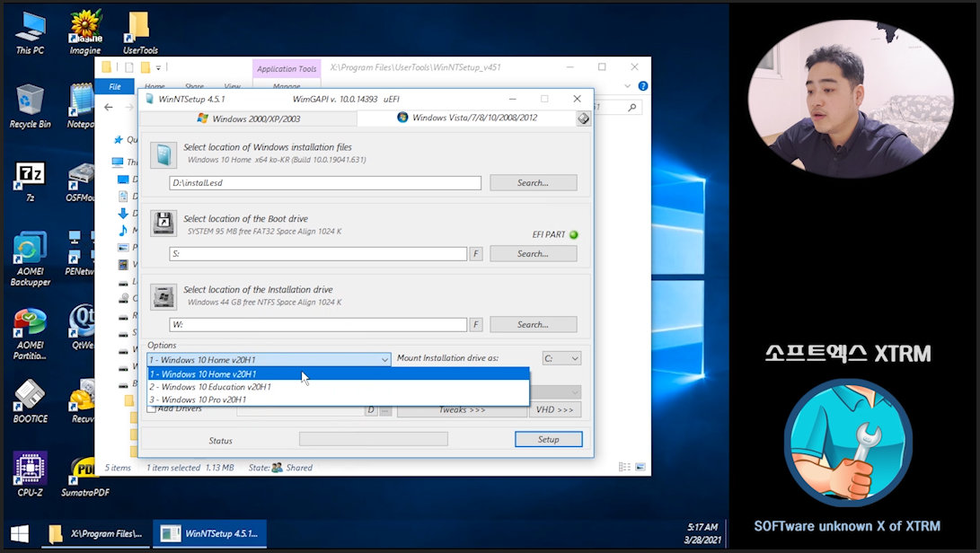Screen dimensions: 980x553
Task: Search for Windows installation files location
Action: (534, 183)
